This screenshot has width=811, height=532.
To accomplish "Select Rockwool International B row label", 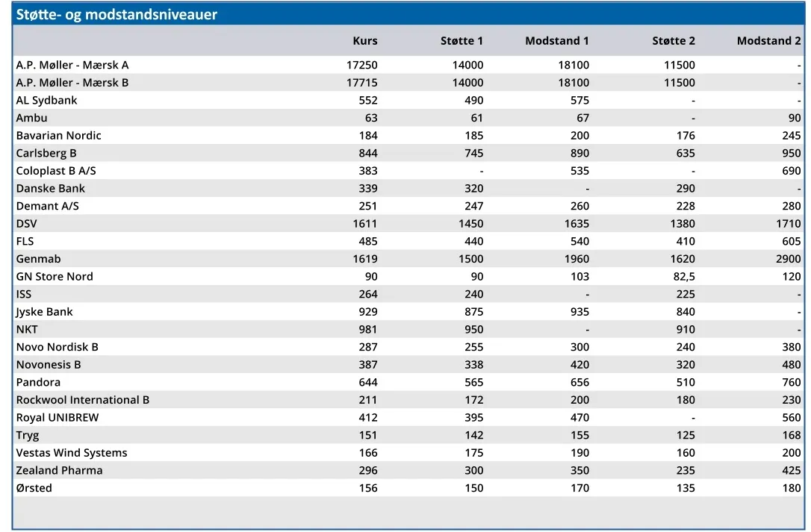I will [x=83, y=400].
